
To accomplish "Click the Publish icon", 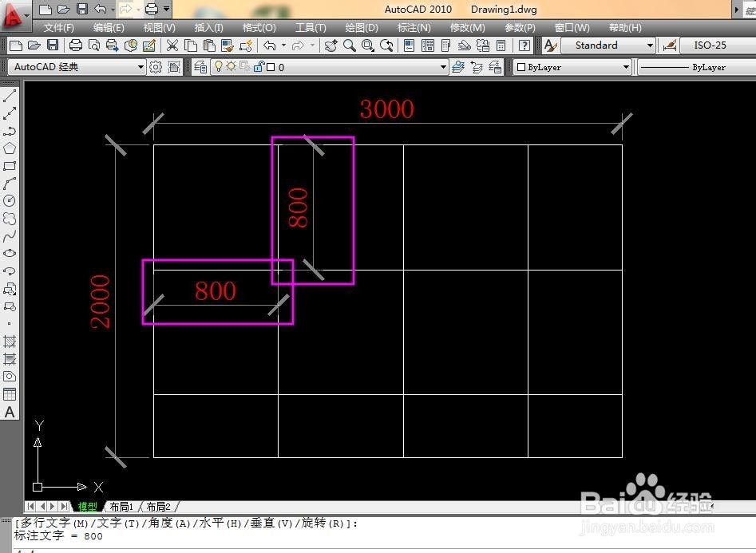I will click(113, 45).
